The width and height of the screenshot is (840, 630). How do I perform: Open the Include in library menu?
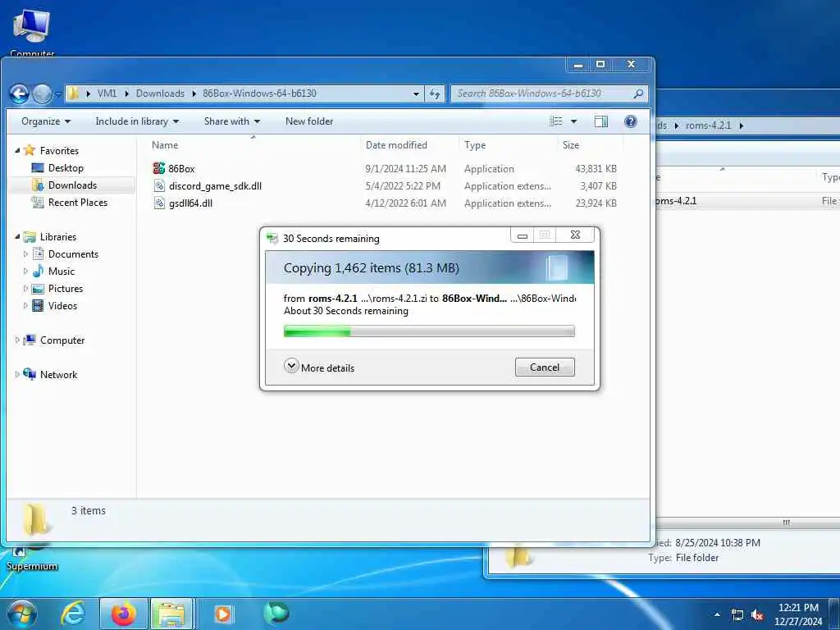[x=137, y=121]
